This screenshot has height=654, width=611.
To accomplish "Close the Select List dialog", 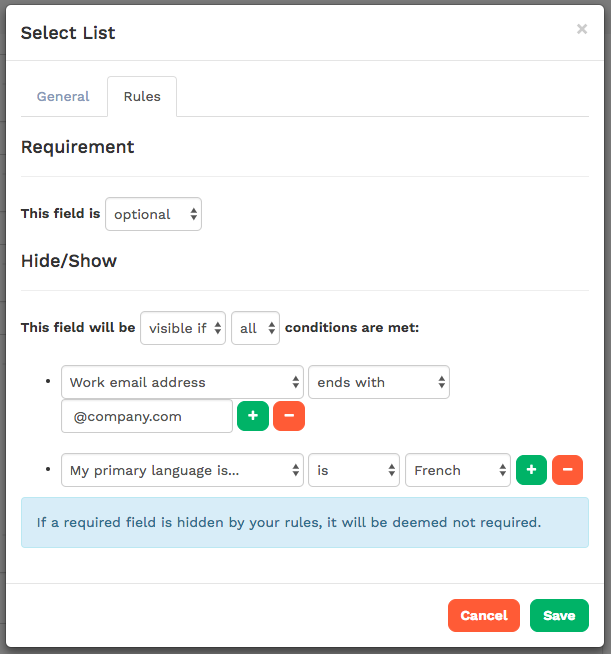I will point(582,30).
